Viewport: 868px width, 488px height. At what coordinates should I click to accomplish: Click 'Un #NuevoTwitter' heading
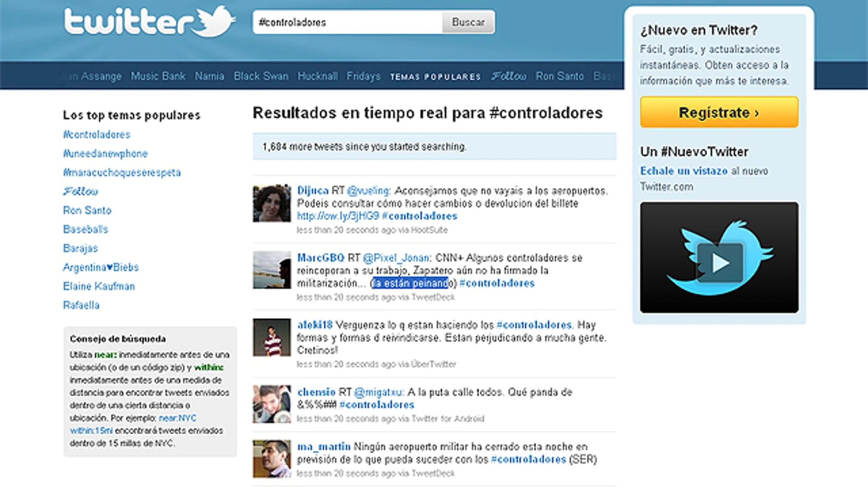[694, 152]
